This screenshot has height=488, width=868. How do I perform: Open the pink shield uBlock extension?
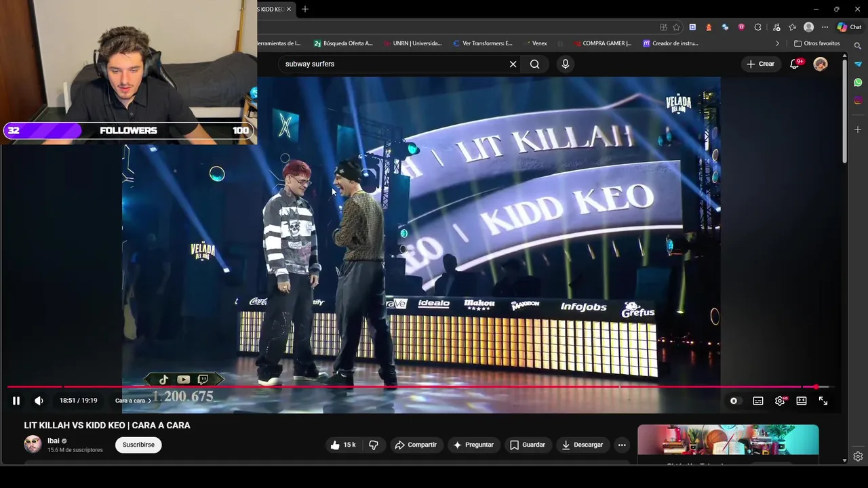click(741, 27)
